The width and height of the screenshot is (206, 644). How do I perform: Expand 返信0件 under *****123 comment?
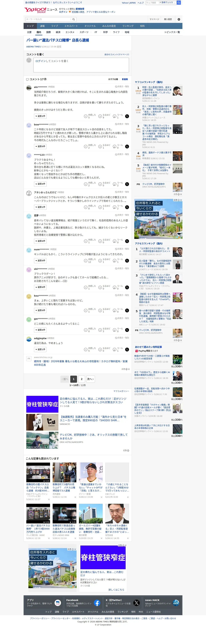[40, 184]
